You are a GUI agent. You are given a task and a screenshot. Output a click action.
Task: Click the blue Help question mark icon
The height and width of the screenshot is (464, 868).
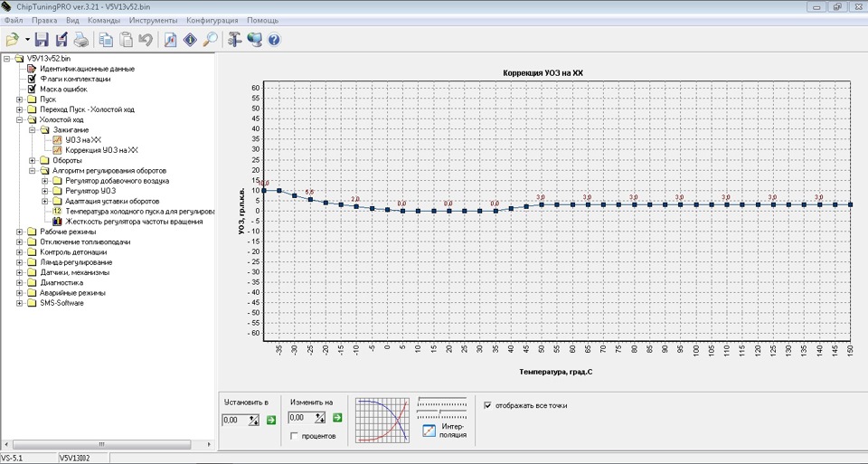274,40
